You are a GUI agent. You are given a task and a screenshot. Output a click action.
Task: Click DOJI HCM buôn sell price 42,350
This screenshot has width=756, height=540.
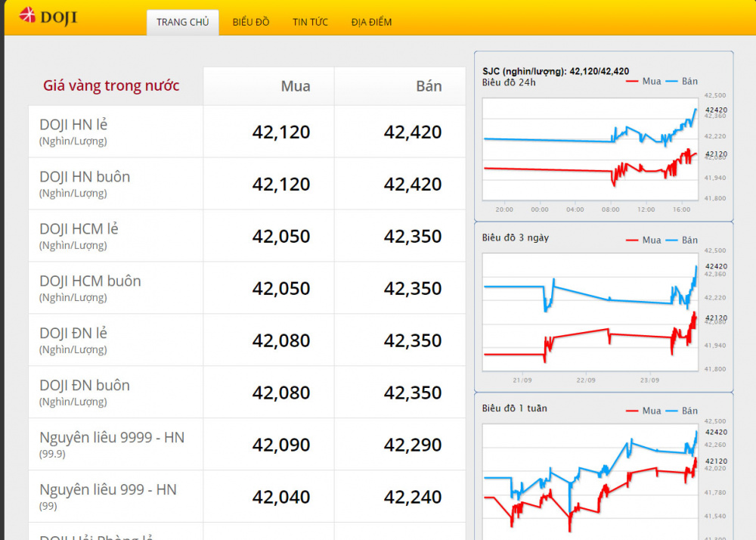click(x=413, y=288)
